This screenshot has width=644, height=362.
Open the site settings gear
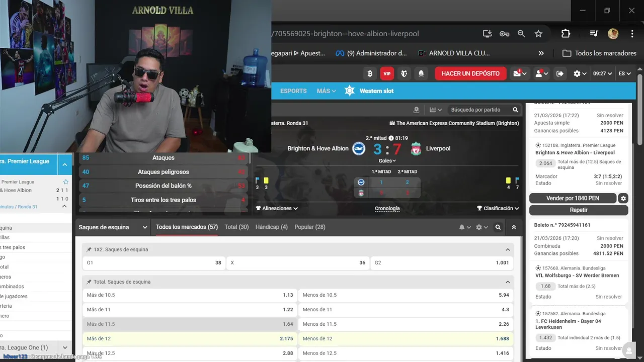(x=580, y=73)
